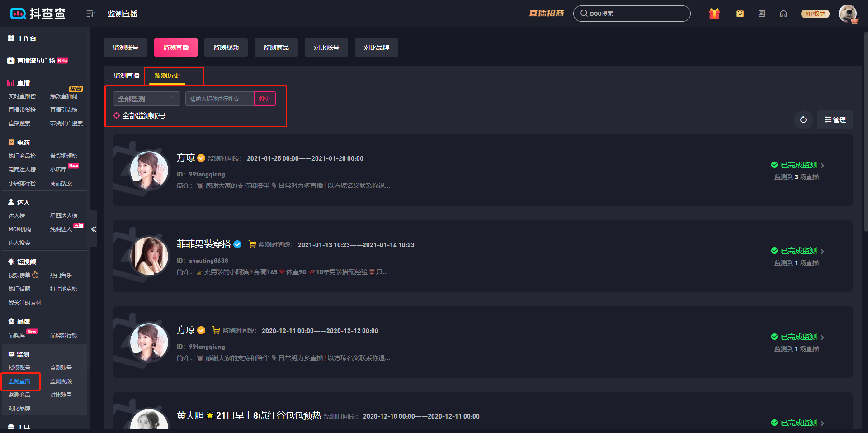
Task: Click the gift box icon in header
Action: 714,14
